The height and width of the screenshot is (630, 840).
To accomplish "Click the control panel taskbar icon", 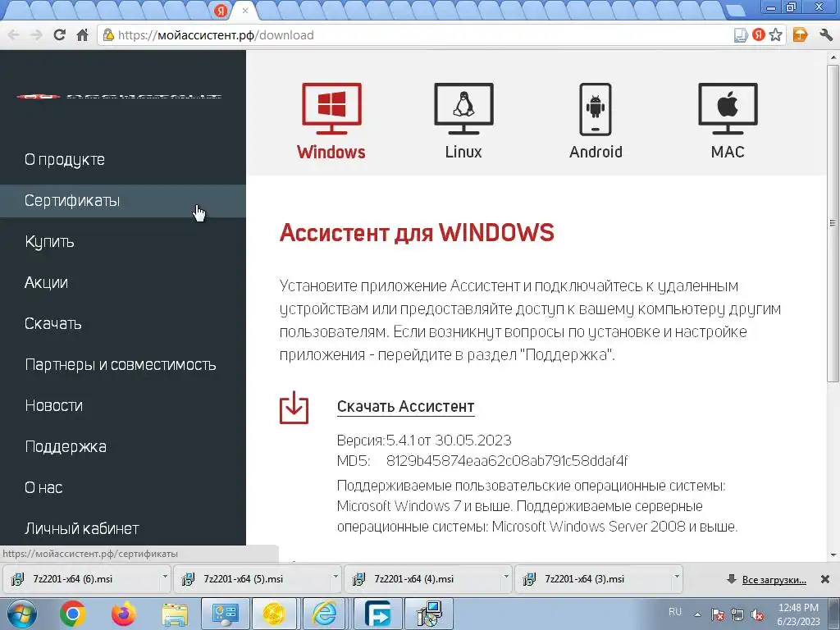I will (x=225, y=614).
